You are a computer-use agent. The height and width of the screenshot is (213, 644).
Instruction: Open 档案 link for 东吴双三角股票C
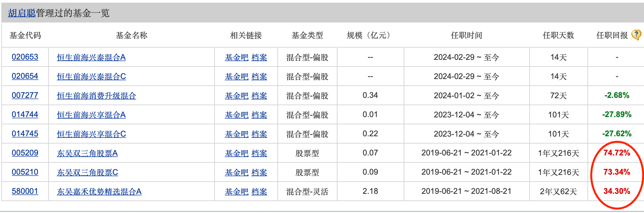click(x=259, y=172)
